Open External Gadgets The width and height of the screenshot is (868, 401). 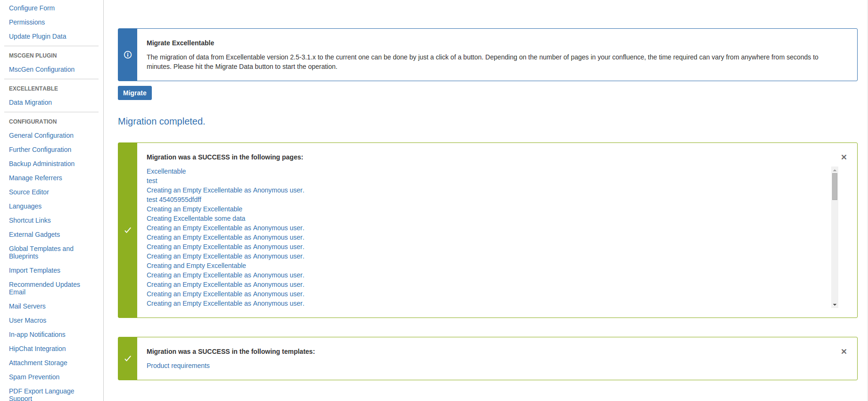tap(34, 234)
